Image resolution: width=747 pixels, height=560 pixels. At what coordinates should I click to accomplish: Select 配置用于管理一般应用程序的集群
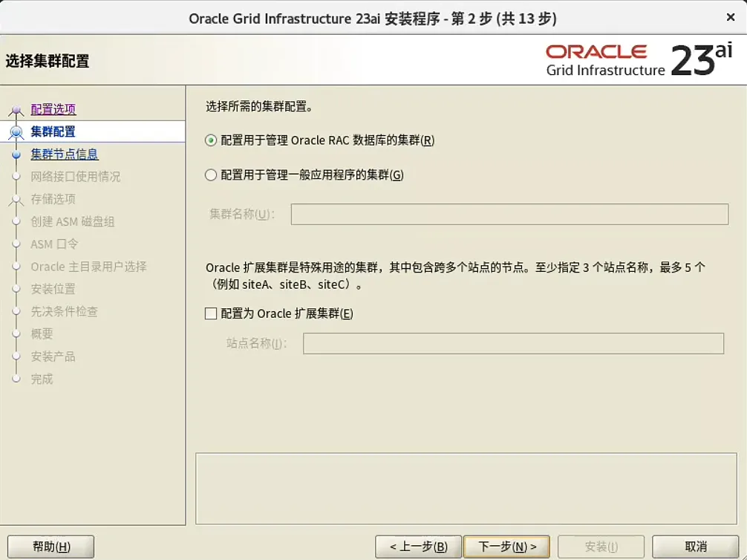point(210,175)
